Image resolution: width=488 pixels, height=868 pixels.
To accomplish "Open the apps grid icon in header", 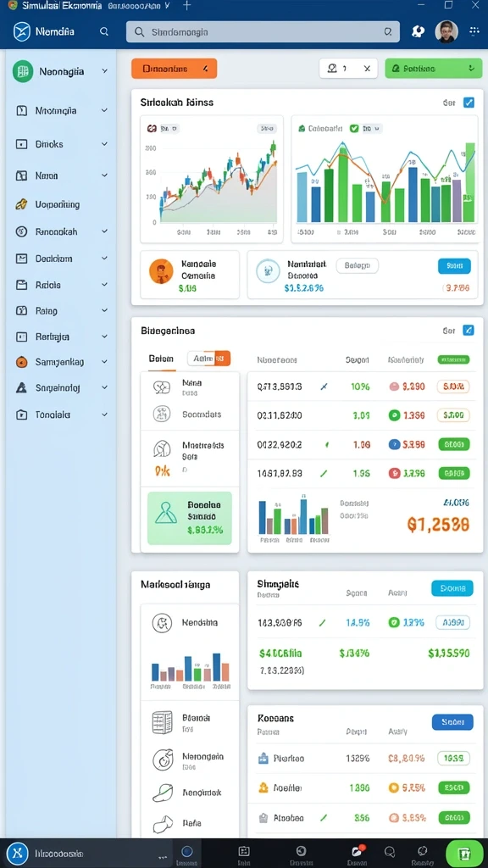I will click(x=474, y=31).
